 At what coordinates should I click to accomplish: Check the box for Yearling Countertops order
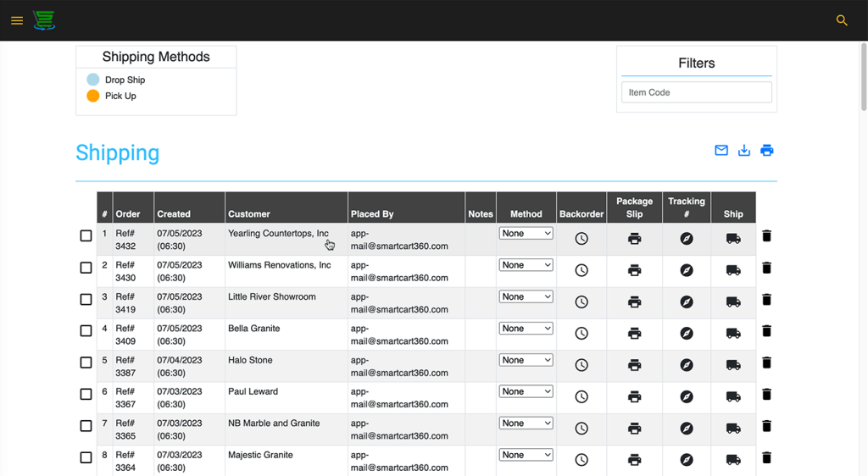coord(86,236)
